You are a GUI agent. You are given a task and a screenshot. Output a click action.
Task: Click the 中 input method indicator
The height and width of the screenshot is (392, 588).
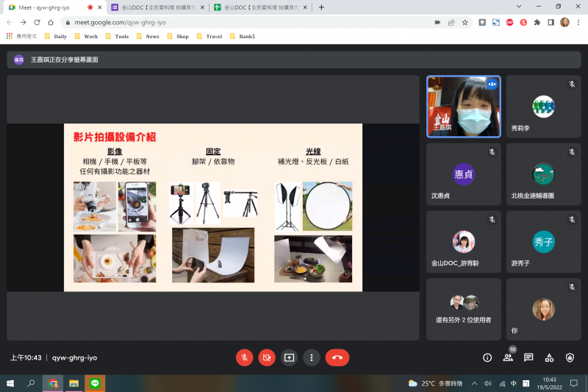513,383
